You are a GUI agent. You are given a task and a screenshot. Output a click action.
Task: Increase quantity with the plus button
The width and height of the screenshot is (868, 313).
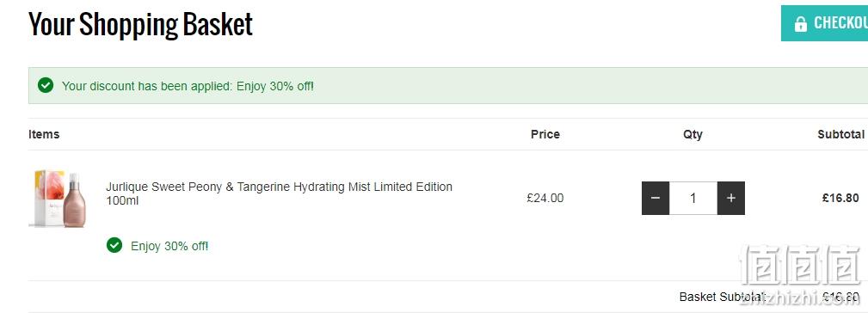(730, 198)
